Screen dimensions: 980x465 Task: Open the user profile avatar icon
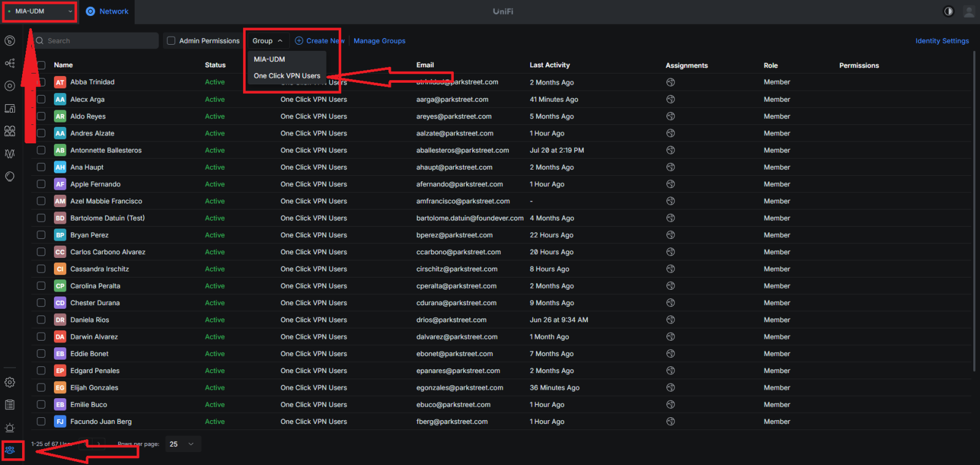tap(969, 11)
